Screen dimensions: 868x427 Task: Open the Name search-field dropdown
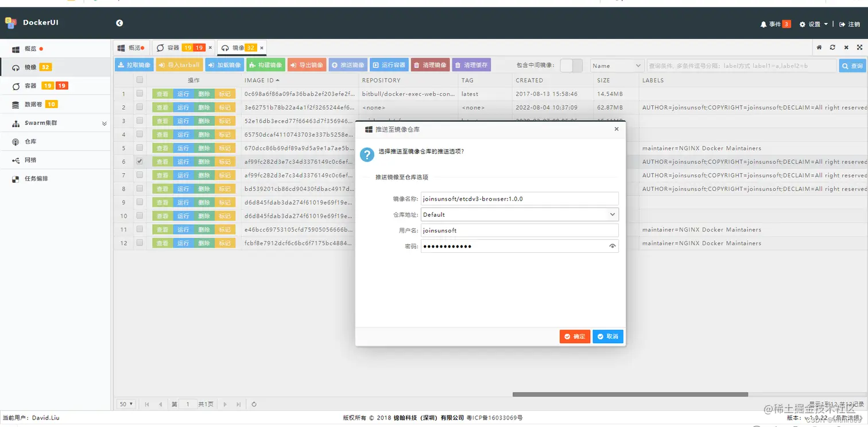point(617,66)
